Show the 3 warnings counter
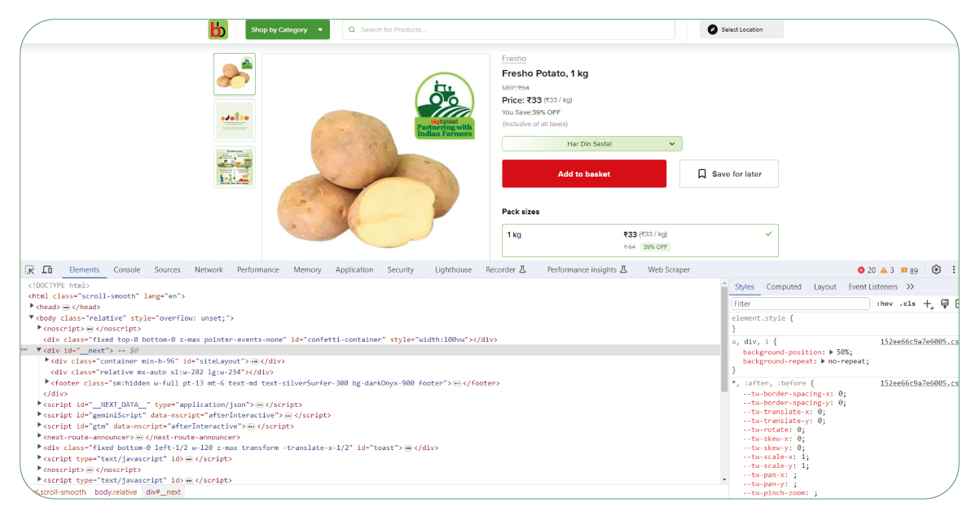 click(x=886, y=270)
